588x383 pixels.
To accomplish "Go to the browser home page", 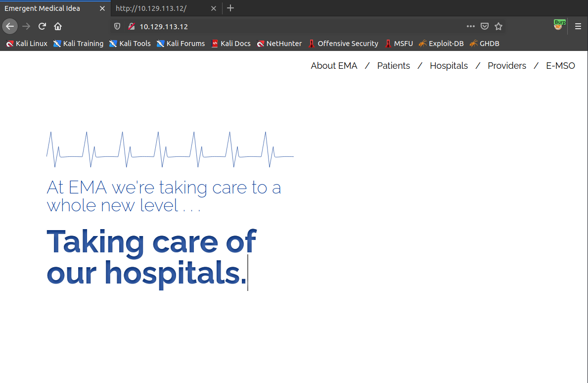I will click(58, 26).
